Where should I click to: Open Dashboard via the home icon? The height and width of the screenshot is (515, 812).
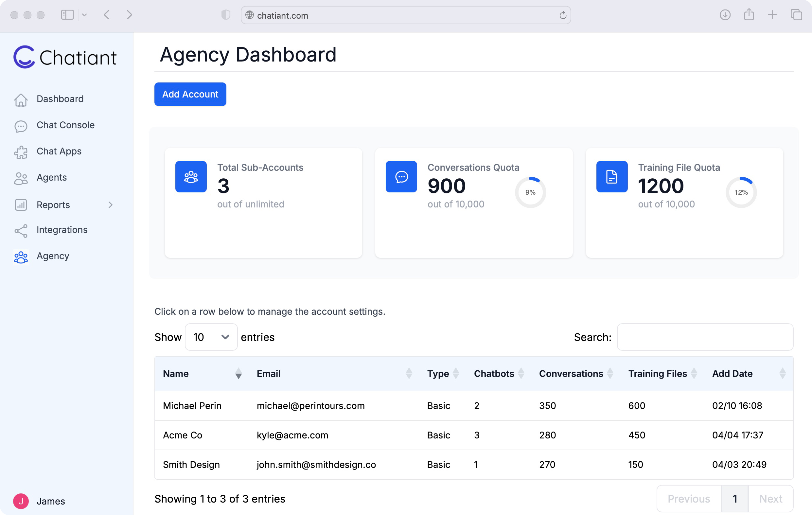(x=21, y=99)
